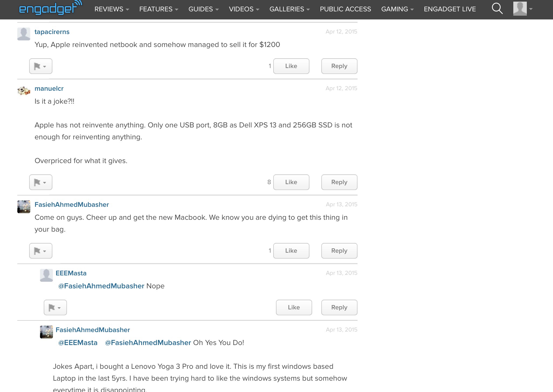Image resolution: width=553 pixels, height=392 pixels.
Task: Open the Guides menu
Action: pyautogui.click(x=204, y=9)
